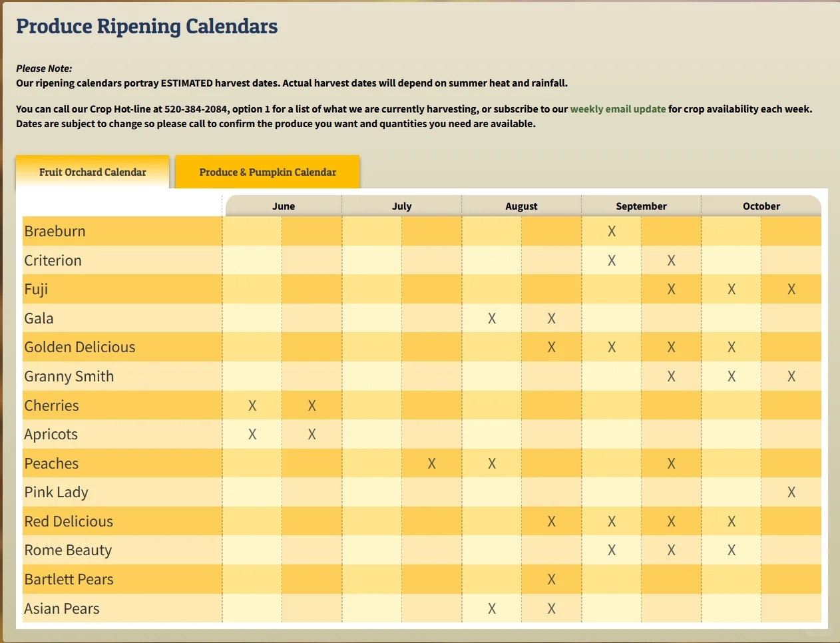Select the Peaches row label
840x643 pixels.
click(52, 463)
